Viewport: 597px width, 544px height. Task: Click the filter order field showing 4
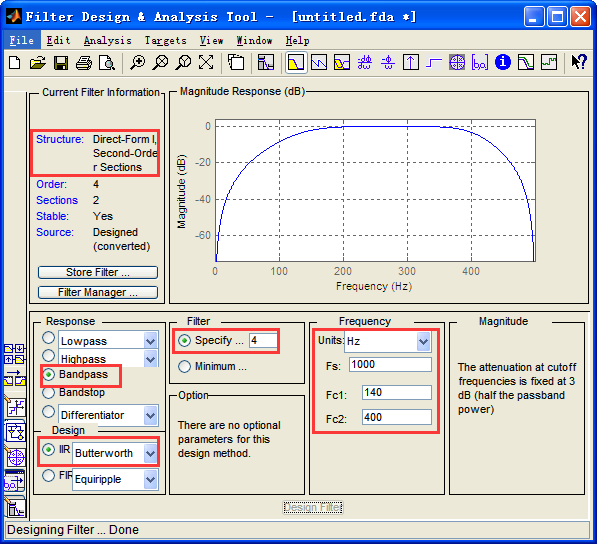click(x=263, y=340)
